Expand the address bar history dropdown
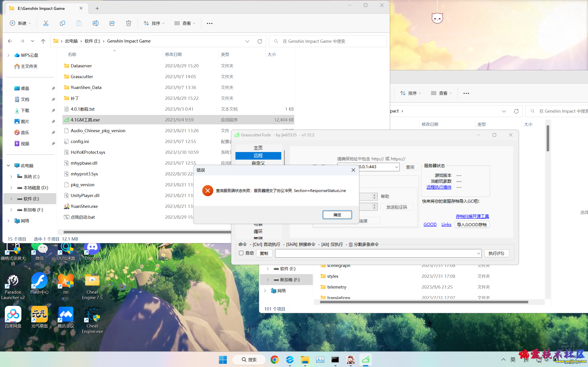The height and width of the screenshot is (367, 588). point(247,41)
